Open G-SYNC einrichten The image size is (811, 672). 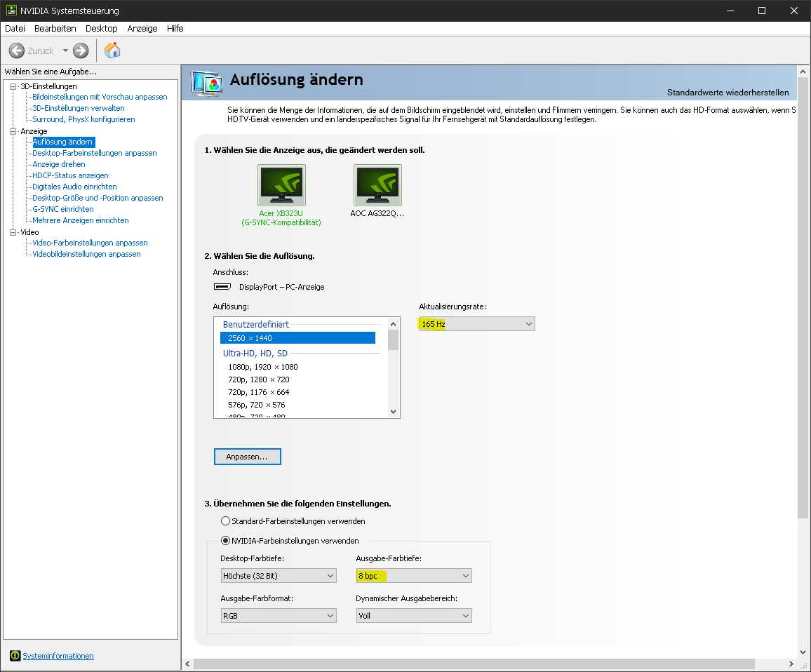click(63, 209)
